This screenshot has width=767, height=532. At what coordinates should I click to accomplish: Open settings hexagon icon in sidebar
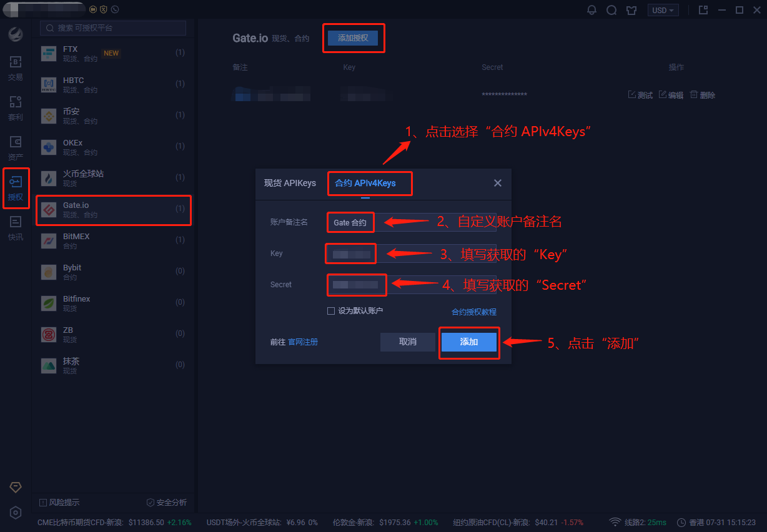(16, 513)
